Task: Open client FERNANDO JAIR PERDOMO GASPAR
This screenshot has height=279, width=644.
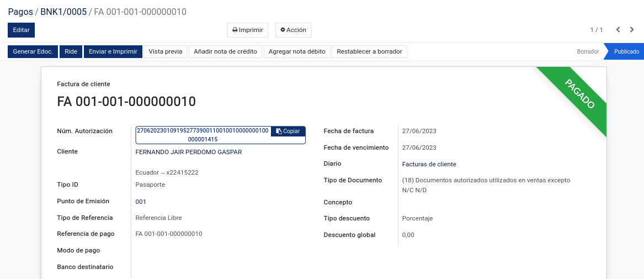Action: (189, 152)
